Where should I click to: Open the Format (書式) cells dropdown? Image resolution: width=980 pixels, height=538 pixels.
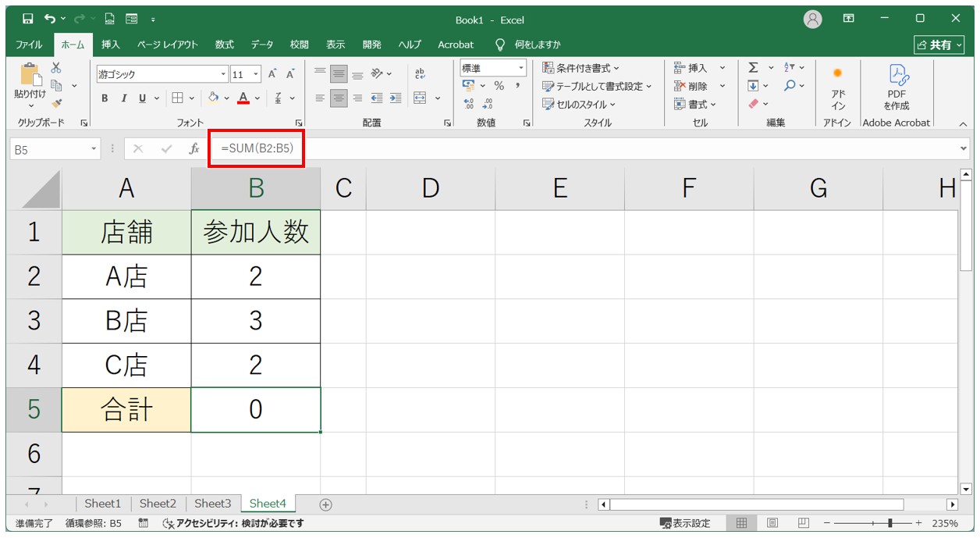[694, 104]
